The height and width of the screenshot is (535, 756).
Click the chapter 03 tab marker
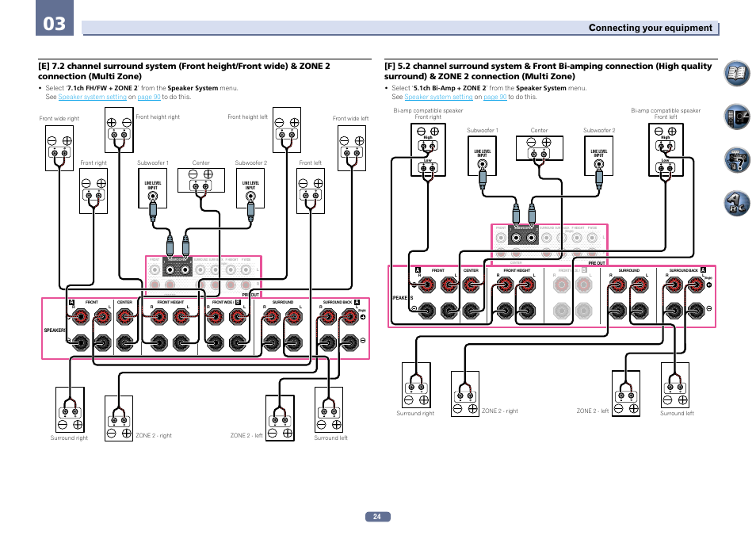coord(55,18)
